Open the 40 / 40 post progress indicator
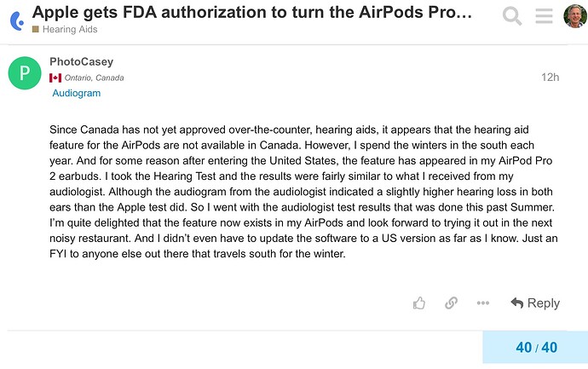The height and width of the screenshot is (369, 588). 536,347
